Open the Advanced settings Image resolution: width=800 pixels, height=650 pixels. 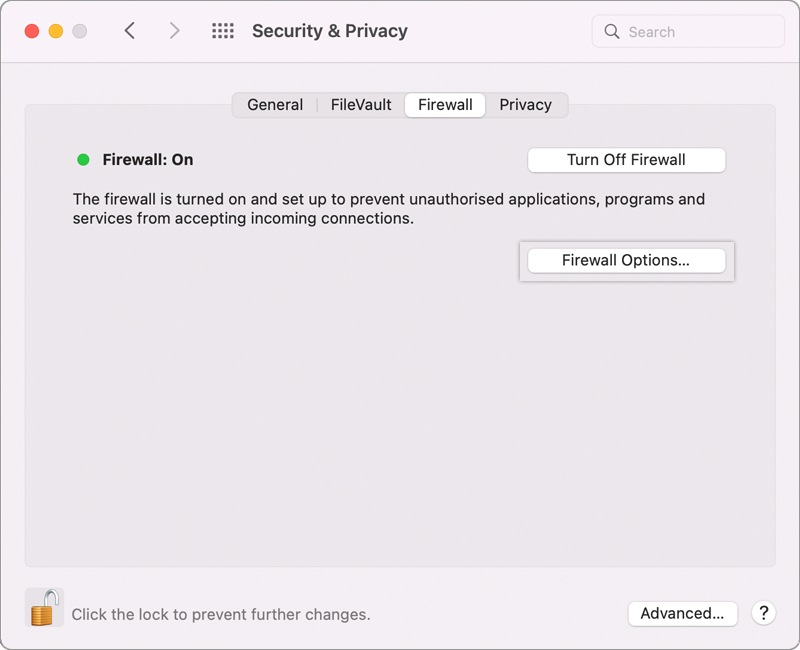click(682, 613)
